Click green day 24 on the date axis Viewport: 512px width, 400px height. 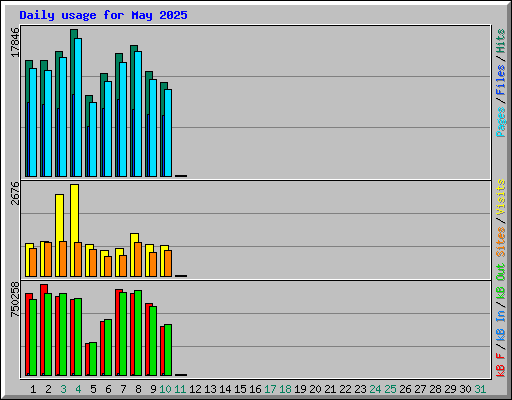[x=375, y=389]
